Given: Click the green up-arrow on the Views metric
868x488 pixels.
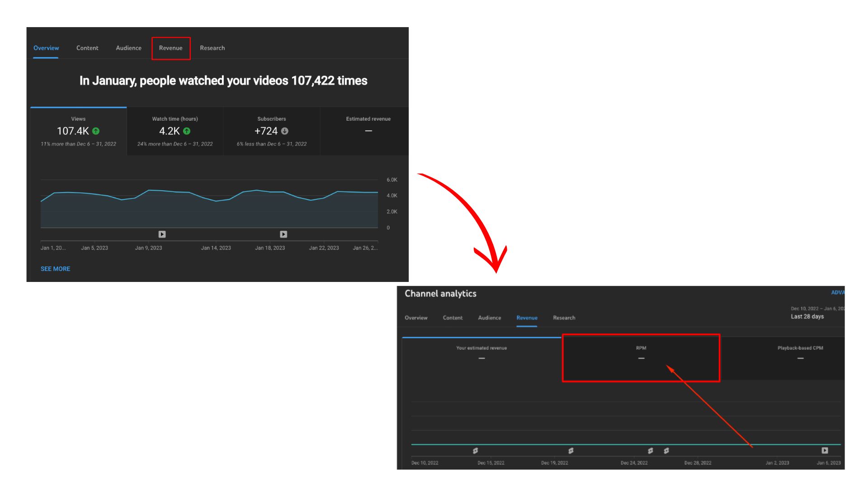Looking at the screenshot, I should tap(95, 131).
